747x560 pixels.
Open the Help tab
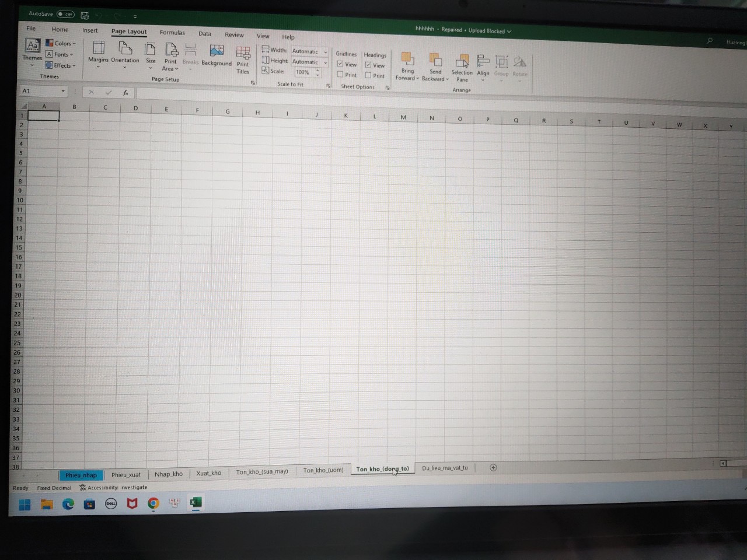288,37
